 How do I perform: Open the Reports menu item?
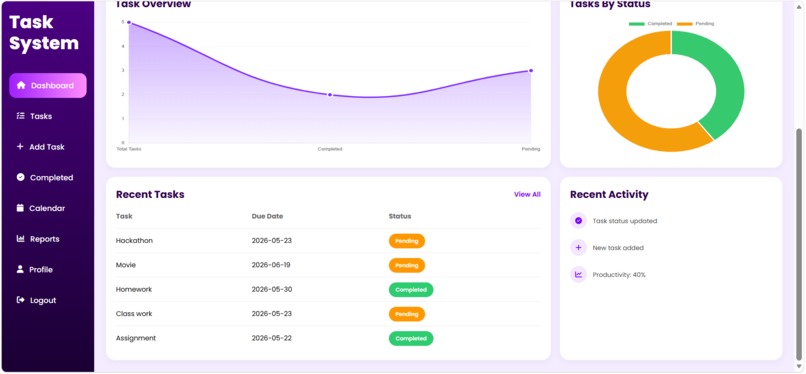click(48, 238)
